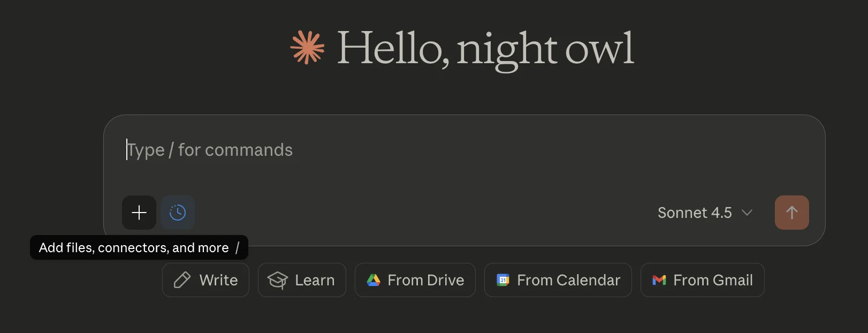The width and height of the screenshot is (868, 333).
Task: Expand the chevron beside Sonnet 4.5
Action: click(x=747, y=213)
